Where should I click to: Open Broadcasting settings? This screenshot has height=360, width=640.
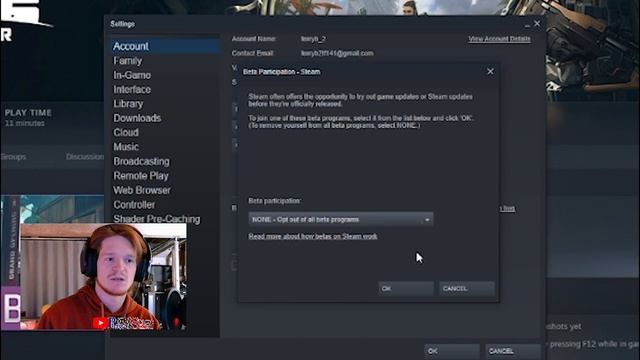tap(142, 161)
